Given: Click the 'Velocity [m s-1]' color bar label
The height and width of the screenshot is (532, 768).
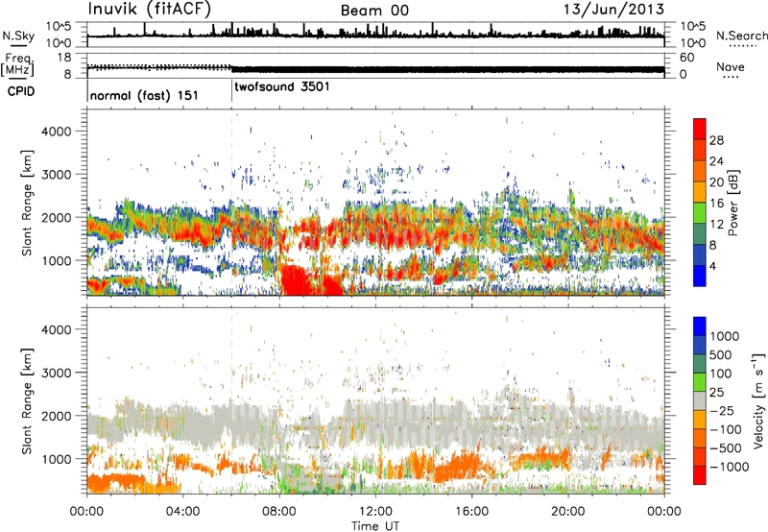Looking at the screenshot, I should 758,400.
